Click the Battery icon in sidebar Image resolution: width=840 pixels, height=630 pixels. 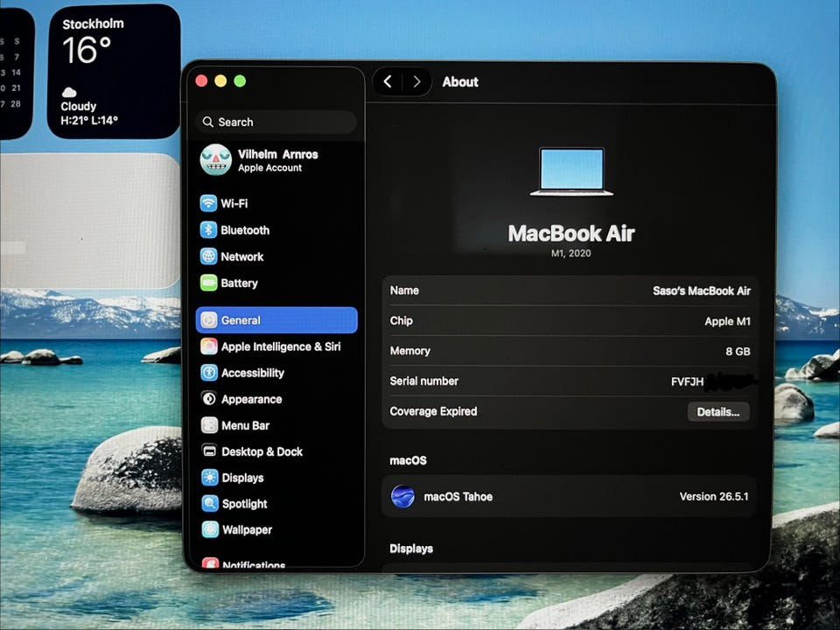click(208, 283)
